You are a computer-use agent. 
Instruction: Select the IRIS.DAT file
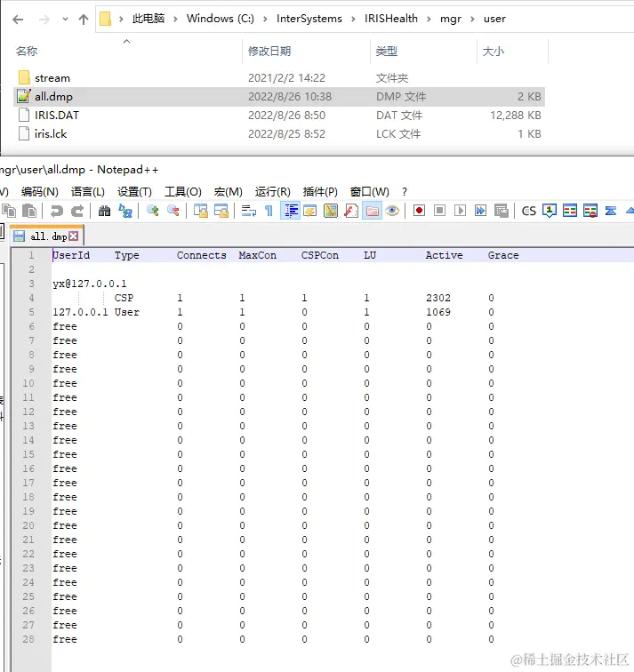coord(279,116)
